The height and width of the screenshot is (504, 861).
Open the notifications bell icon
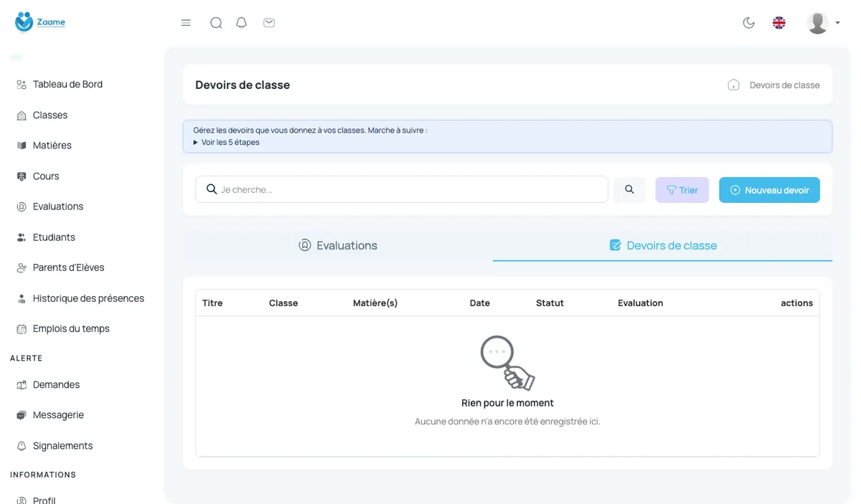[x=242, y=23]
